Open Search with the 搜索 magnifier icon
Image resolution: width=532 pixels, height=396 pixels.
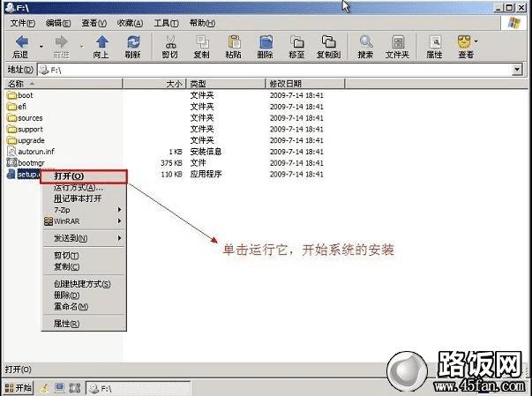coord(366,42)
